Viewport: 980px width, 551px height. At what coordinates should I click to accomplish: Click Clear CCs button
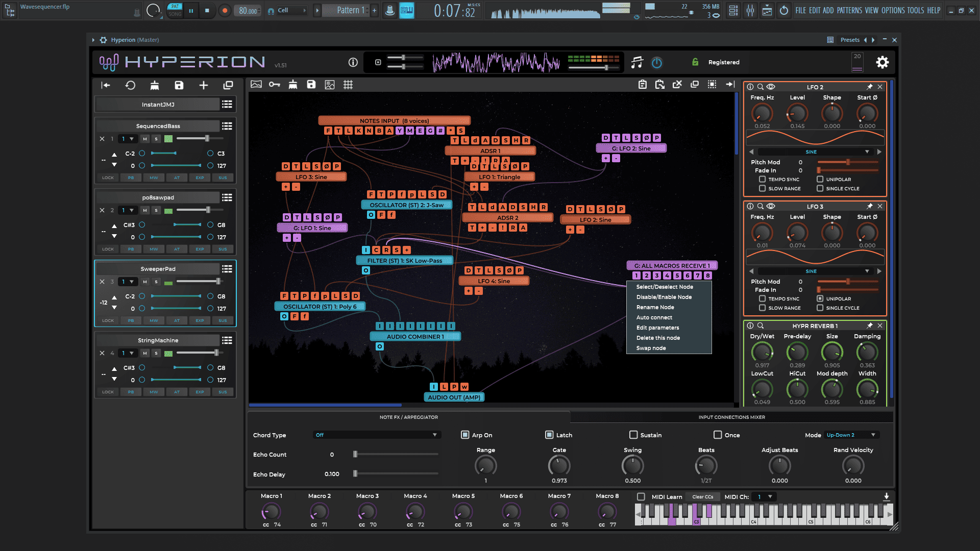coord(702,496)
